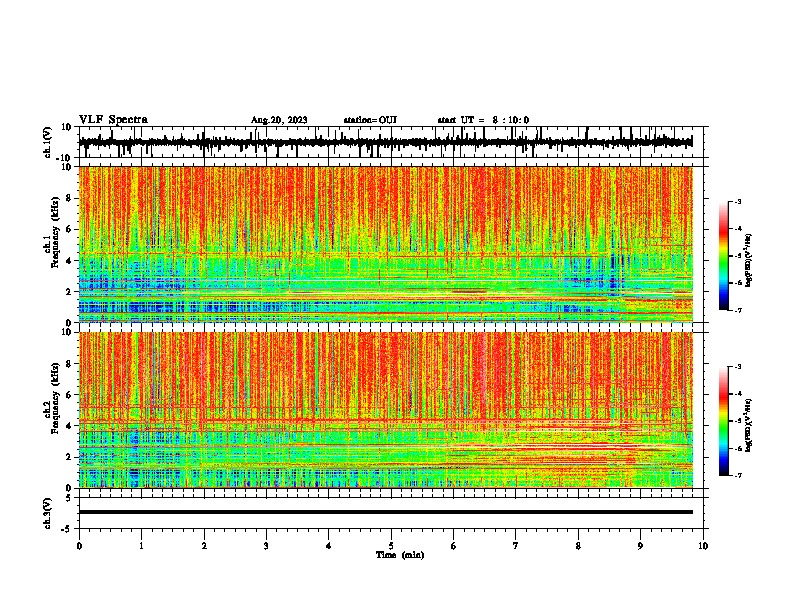
Task: Click time axis tick label "2"
Action: tap(204, 546)
